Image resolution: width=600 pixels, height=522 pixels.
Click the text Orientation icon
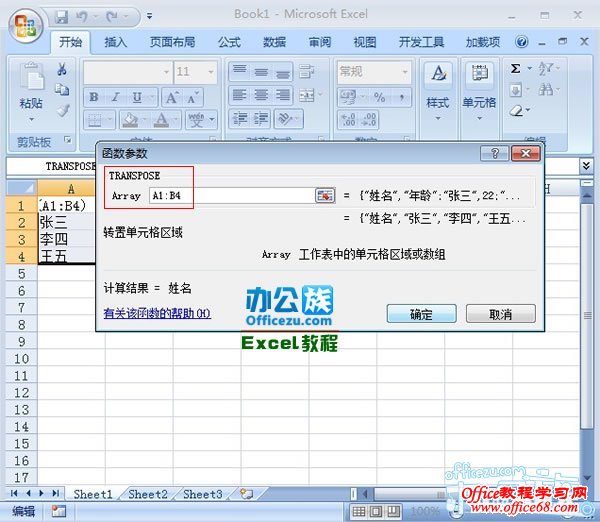click(285, 119)
